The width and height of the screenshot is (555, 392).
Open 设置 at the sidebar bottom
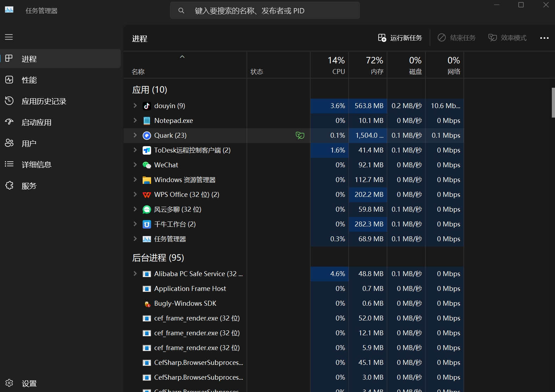coord(29,383)
